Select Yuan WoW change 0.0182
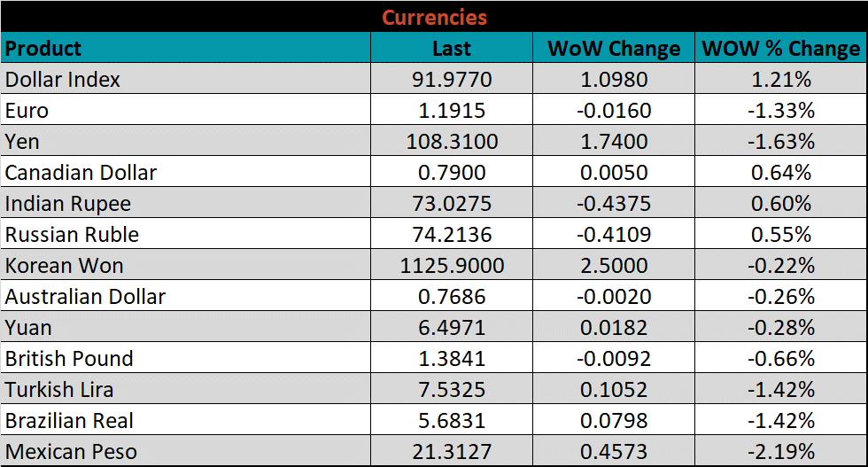The height and width of the screenshot is (467, 868). pos(614,328)
